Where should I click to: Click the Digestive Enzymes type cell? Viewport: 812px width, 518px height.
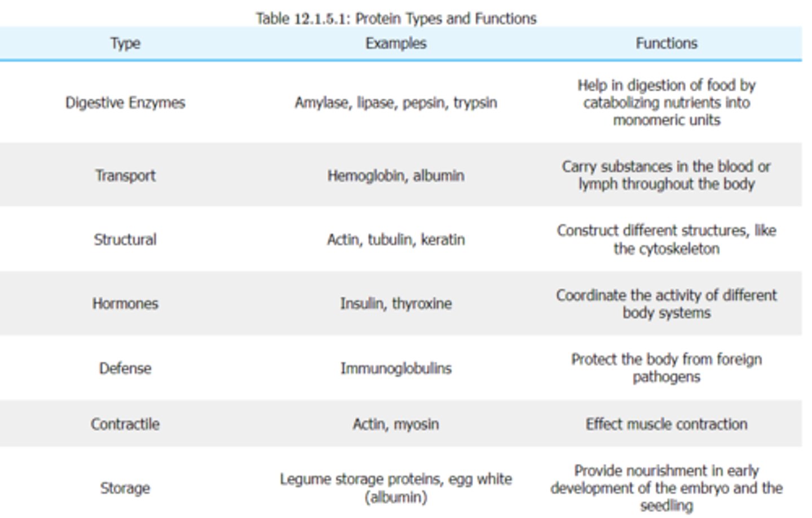[125, 103]
